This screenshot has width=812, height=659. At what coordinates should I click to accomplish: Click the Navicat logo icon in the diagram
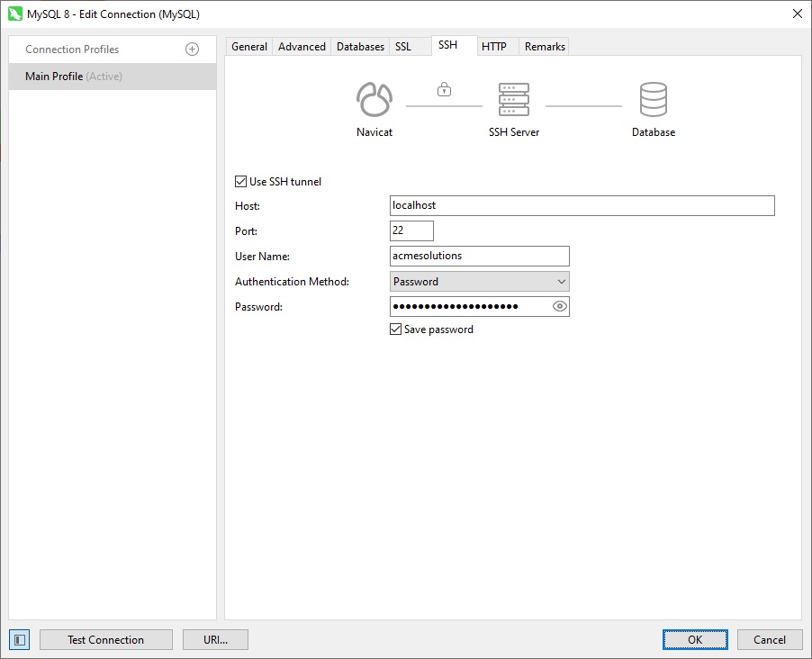[374, 99]
